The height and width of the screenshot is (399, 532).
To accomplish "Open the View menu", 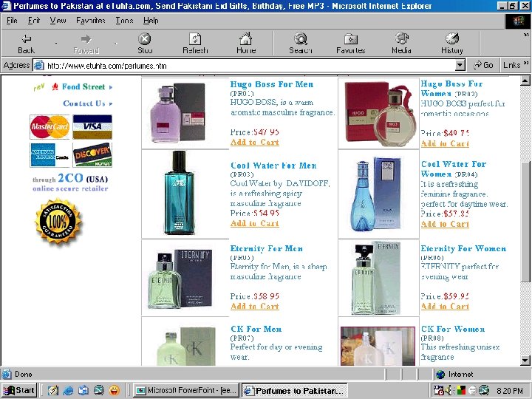I will click(x=58, y=21).
